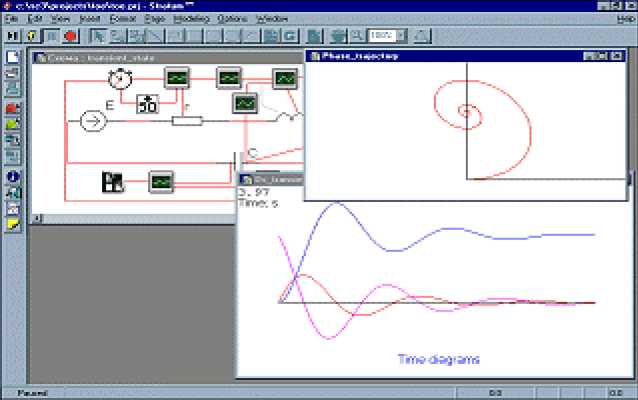Click the toolbar icon right of the pointer tool
Viewport: 638px width, 400px height.
117,36
